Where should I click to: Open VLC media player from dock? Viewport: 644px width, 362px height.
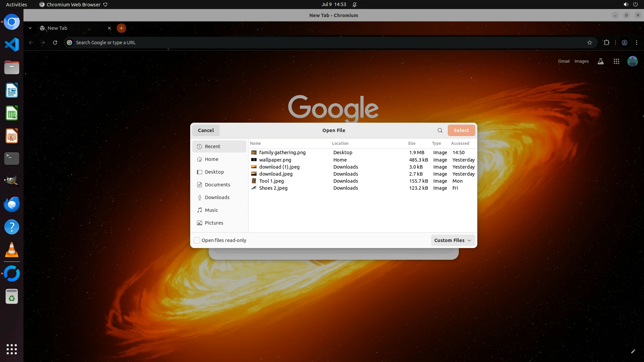pyautogui.click(x=12, y=250)
